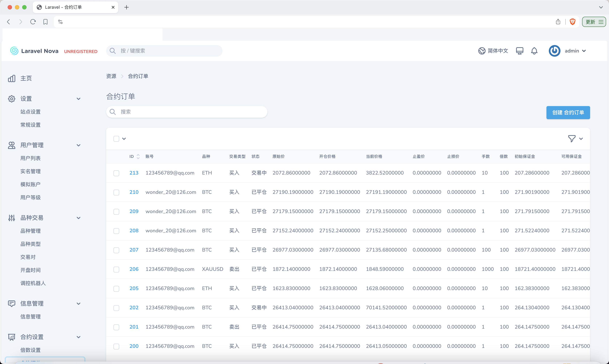Click the 品种交易 sliders icon
609x364 pixels.
pyautogui.click(x=11, y=218)
